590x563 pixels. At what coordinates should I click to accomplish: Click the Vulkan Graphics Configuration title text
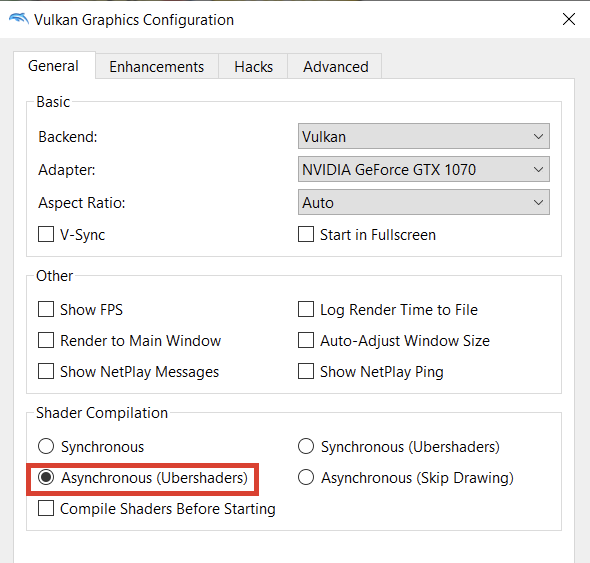point(134,20)
